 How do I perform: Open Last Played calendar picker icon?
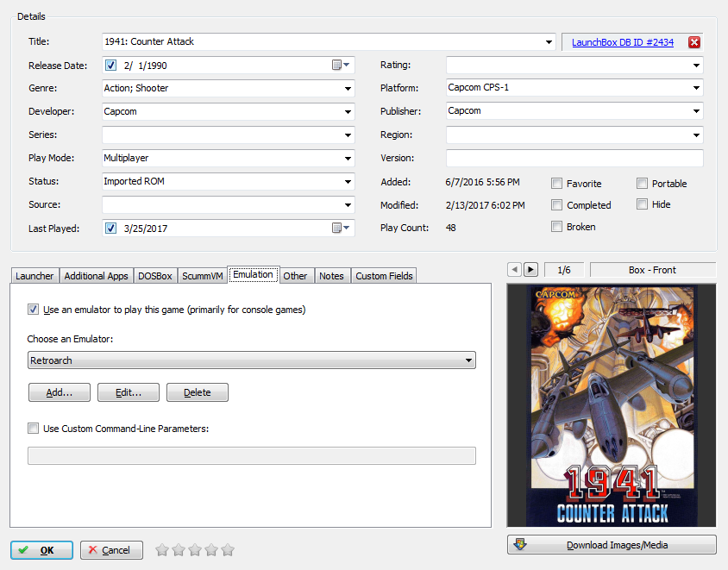(341, 228)
